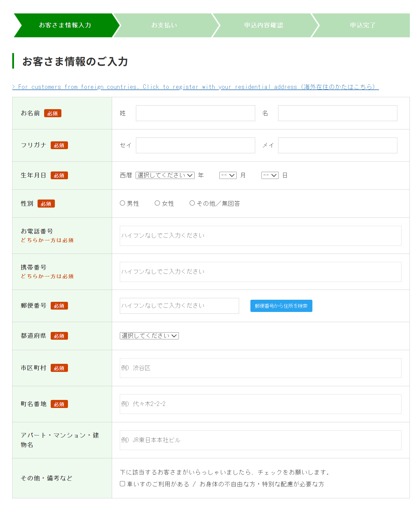Click the お電話番号 input field
The image size is (420, 507).
tap(260, 236)
